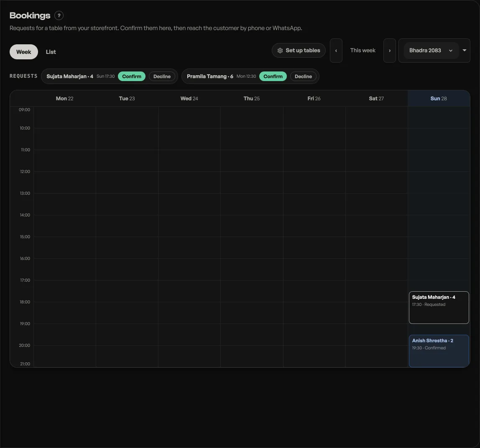Image resolution: width=480 pixels, height=448 pixels.
Task: Confirm Sujata Maharjan's booking request
Action: click(132, 76)
